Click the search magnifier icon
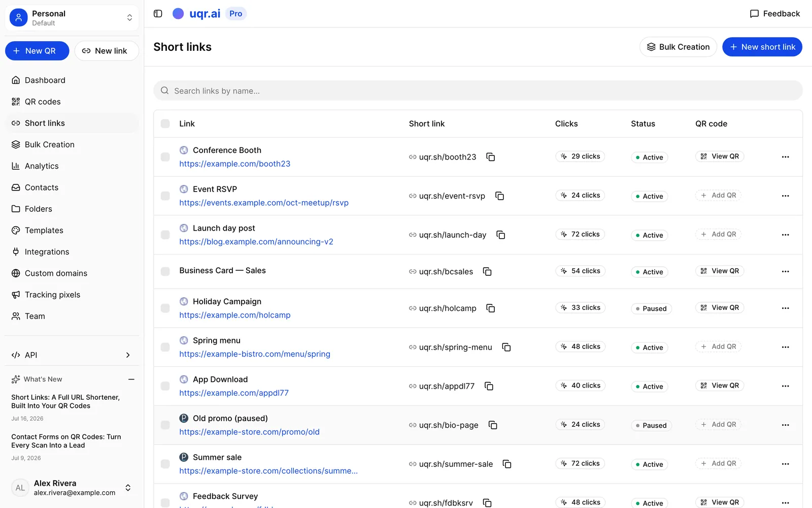Image resolution: width=812 pixels, height=508 pixels. 164,91
